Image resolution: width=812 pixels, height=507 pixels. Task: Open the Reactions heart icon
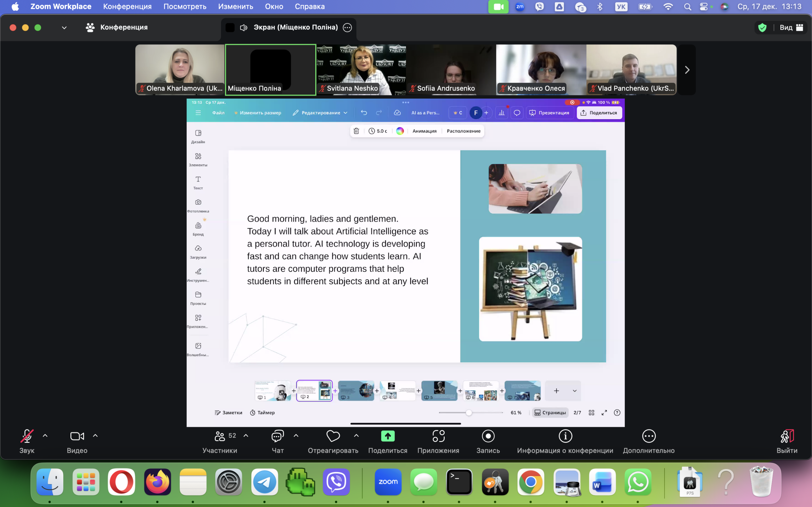click(333, 436)
